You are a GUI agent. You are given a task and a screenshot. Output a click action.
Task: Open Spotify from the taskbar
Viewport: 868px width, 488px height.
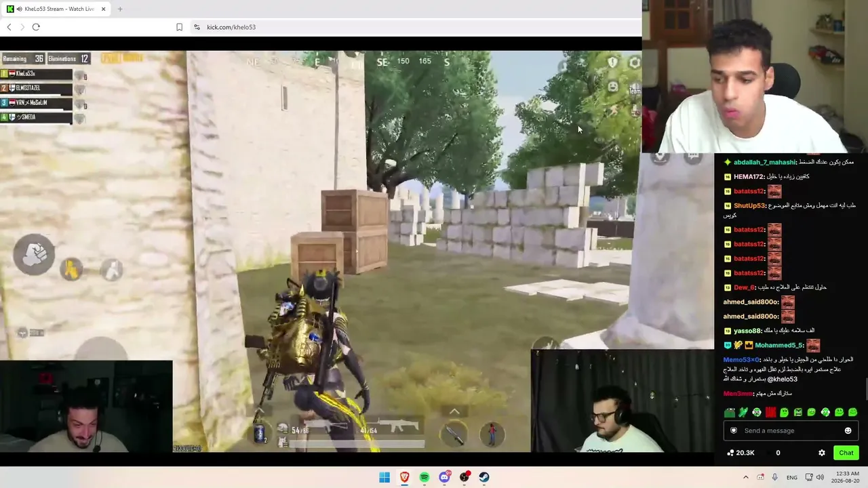pos(425,477)
